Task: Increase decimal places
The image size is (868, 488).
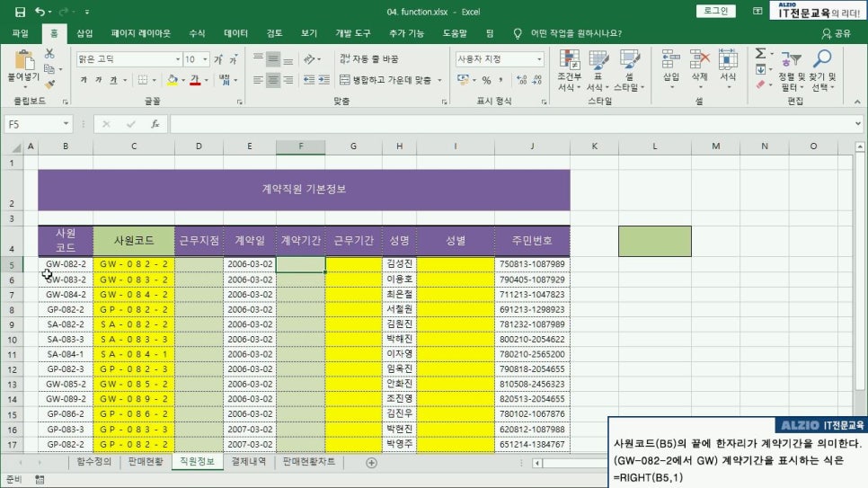Action: (521, 80)
